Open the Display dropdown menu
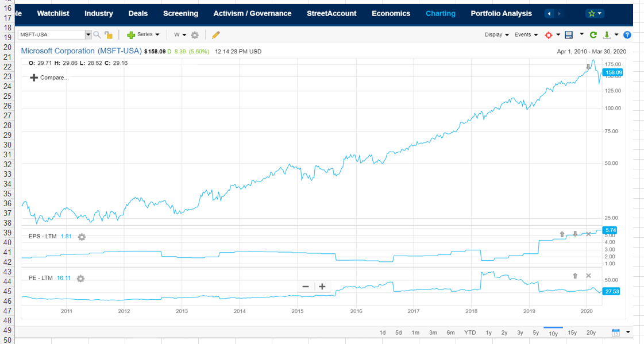The width and height of the screenshot is (644, 344). pyautogui.click(x=496, y=35)
